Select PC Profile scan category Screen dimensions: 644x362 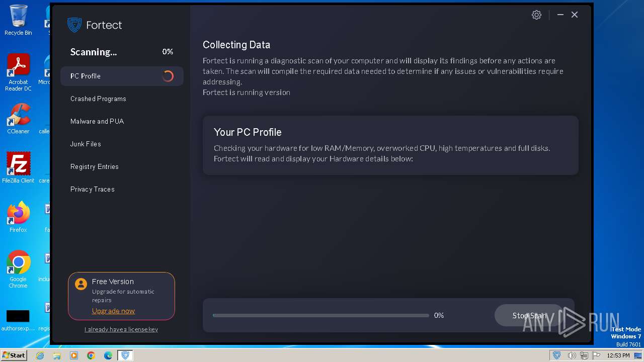[122, 76]
